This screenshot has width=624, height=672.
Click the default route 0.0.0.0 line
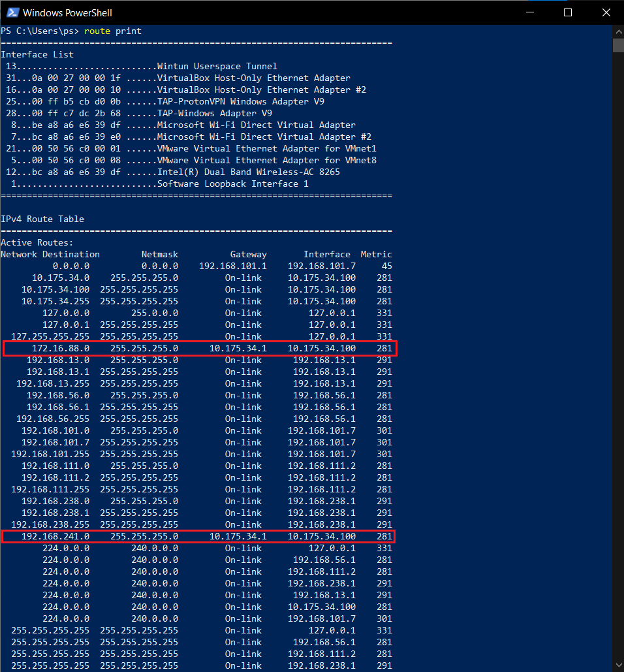(x=196, y=266)
